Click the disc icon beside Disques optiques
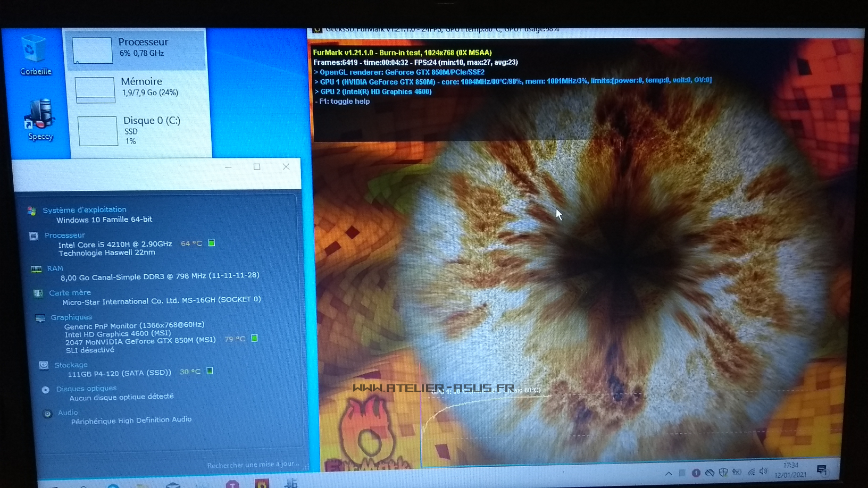Viewport: 868px width, 488px height. coord(46,390)
